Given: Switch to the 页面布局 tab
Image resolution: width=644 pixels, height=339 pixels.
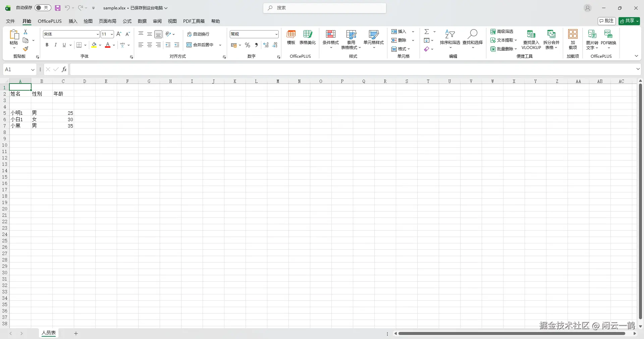Looking at the screenshot, I should (107, 21).
